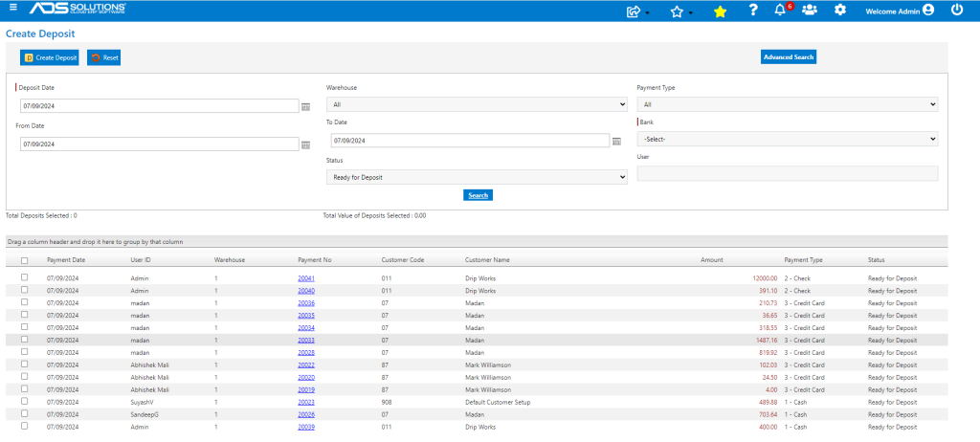Open payment number 20026 link
The width and height of the screenshot is (980, 442).
click(x=306, y=414)
